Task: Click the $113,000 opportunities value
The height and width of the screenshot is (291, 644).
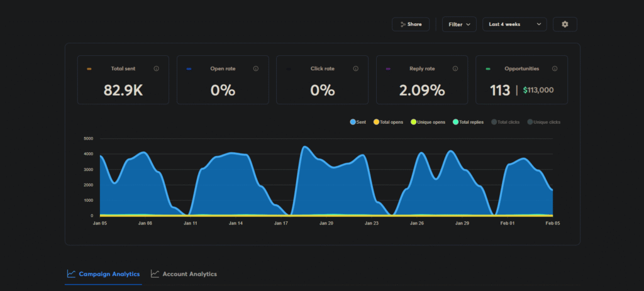Action: point(538,91)
